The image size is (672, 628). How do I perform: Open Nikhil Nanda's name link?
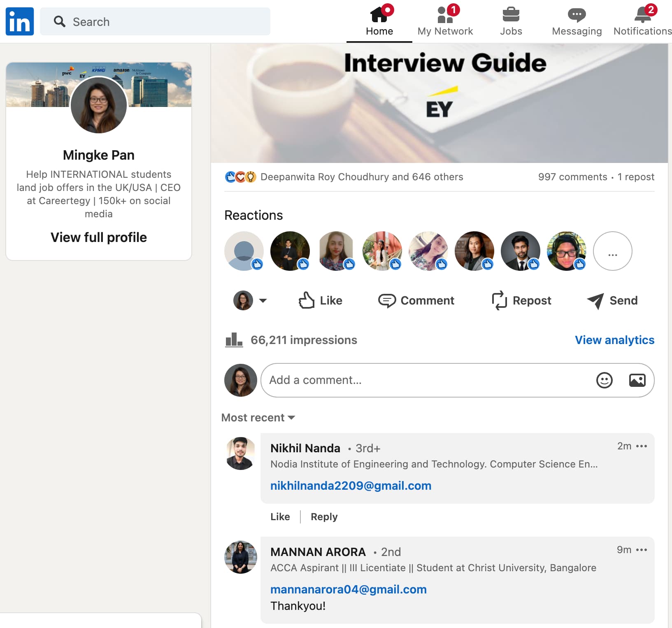[x=305, y=448]
